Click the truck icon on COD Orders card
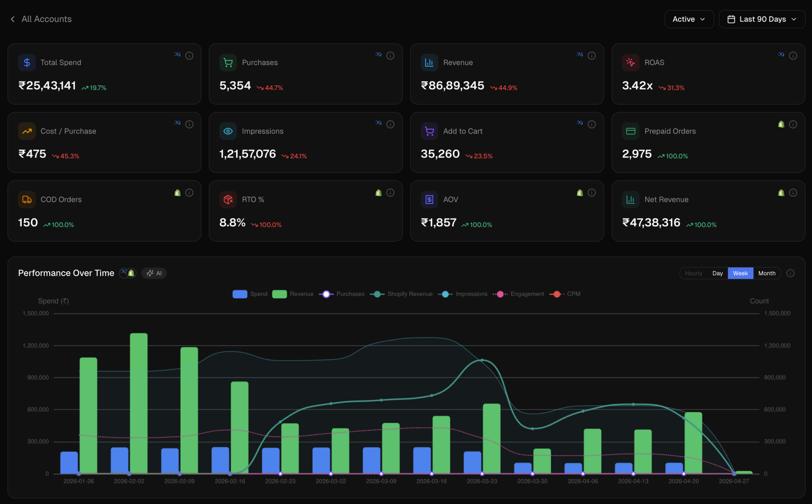The height and width of the screenshot is (504, 812). [x=27, y=200]
